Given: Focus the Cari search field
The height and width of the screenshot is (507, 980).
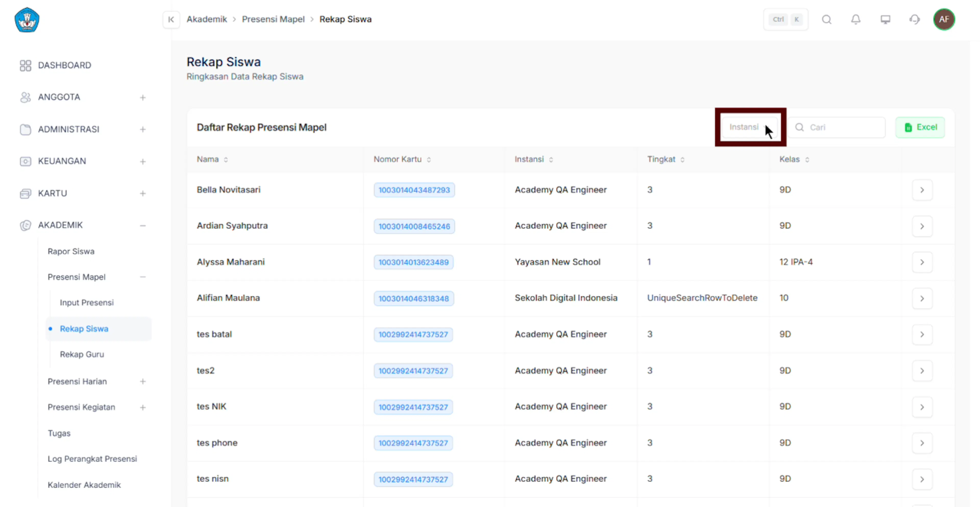Looking at the screenshot, I should point(837,127).
